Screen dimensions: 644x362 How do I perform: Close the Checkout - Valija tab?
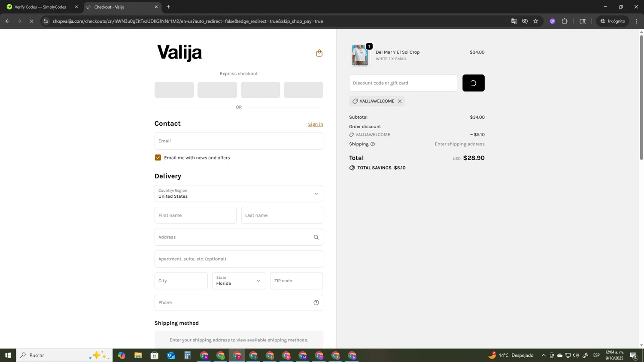pyautogui.click(x=156, y=7)
